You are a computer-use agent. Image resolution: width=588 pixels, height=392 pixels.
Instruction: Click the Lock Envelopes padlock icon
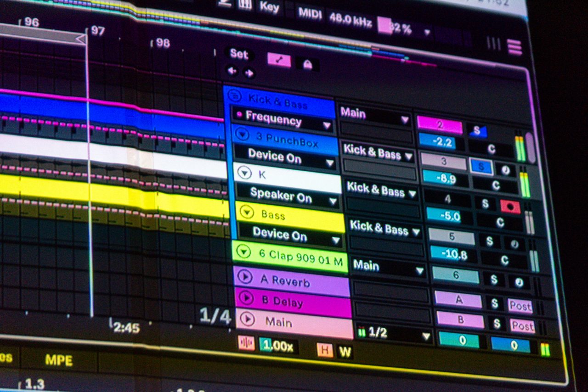point(307,64)
